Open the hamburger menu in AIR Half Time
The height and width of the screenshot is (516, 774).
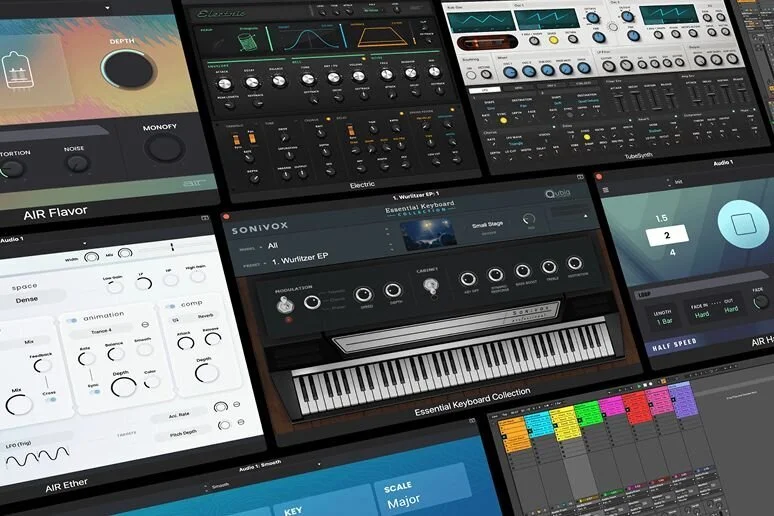tap(606, 190)
